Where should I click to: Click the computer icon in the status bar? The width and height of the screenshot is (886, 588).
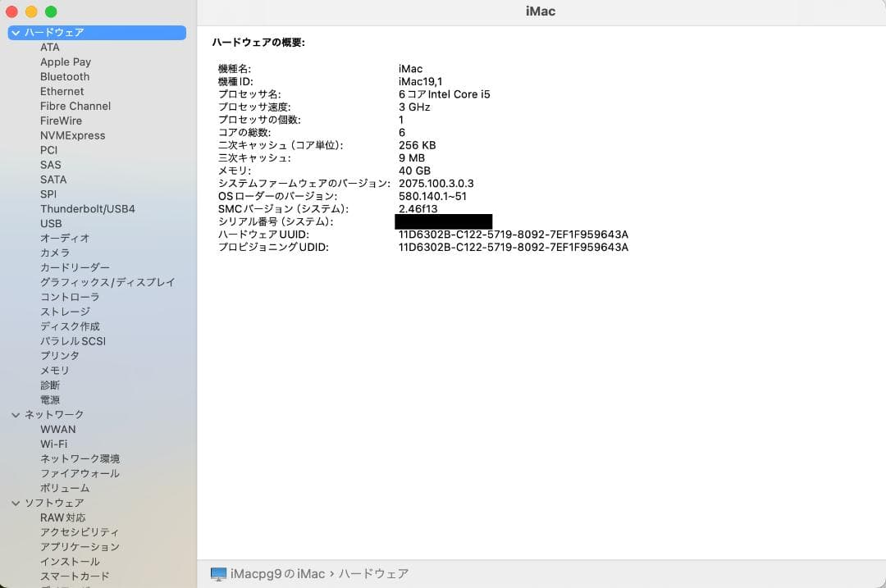(x=217, y=573)
